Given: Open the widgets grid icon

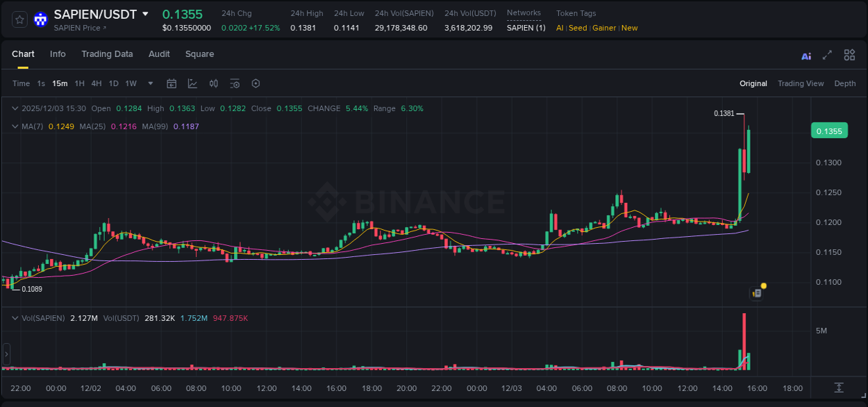Looking at the screenshot, I should tap(849, 55).
